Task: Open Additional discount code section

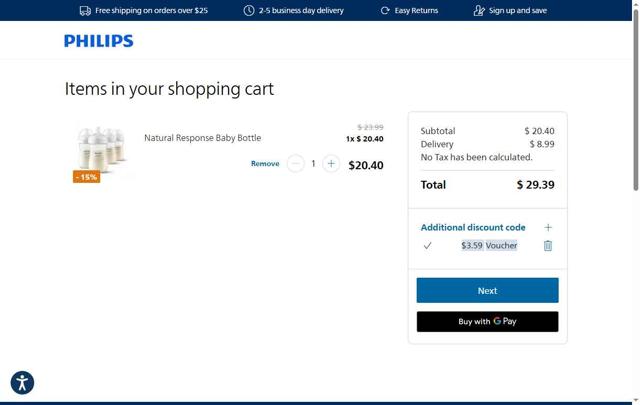Action: [x=473, y=227]
